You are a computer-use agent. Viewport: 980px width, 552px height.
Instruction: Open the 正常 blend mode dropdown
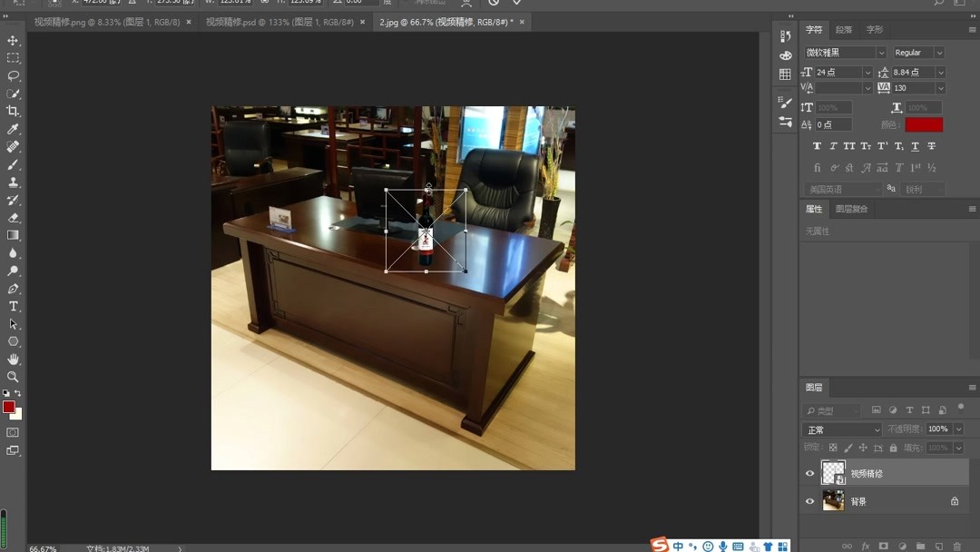840,429
